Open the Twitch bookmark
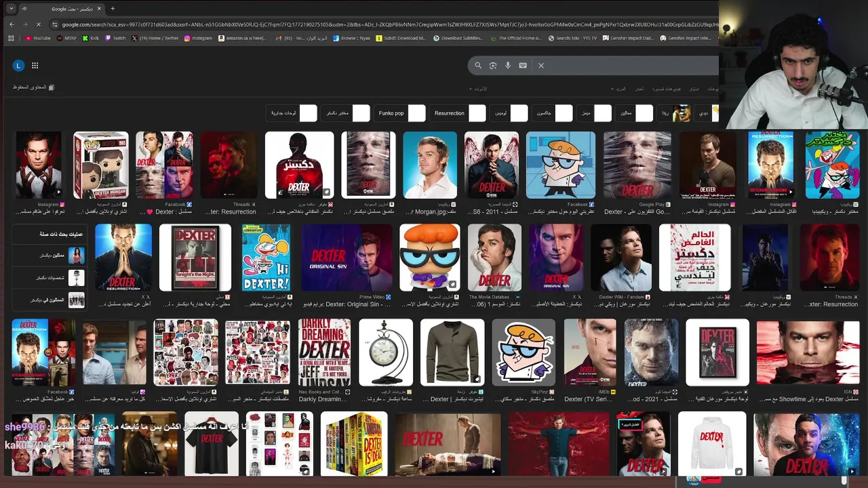 pos(115,38)
